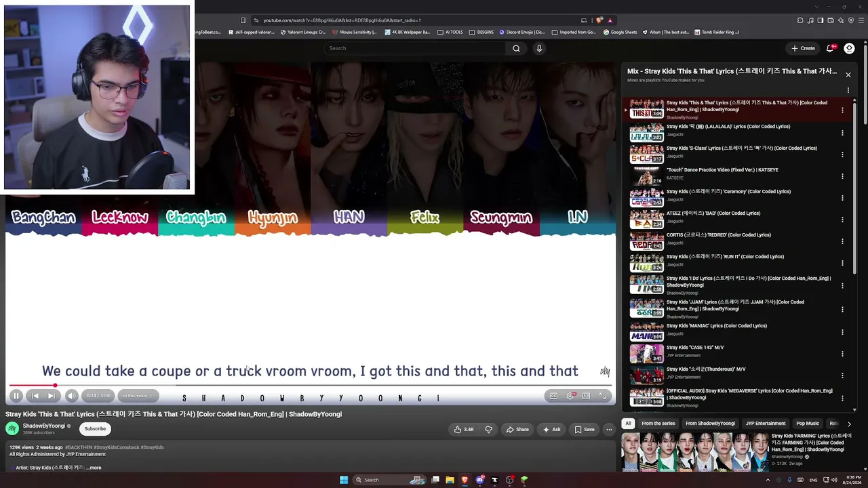Open Brave Leo AI assistant icon
The image size is (868, 488).
click(x=841, y=20)
